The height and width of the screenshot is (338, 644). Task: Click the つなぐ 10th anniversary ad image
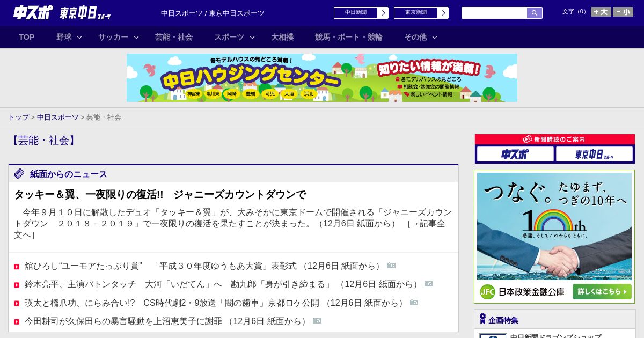554,226
